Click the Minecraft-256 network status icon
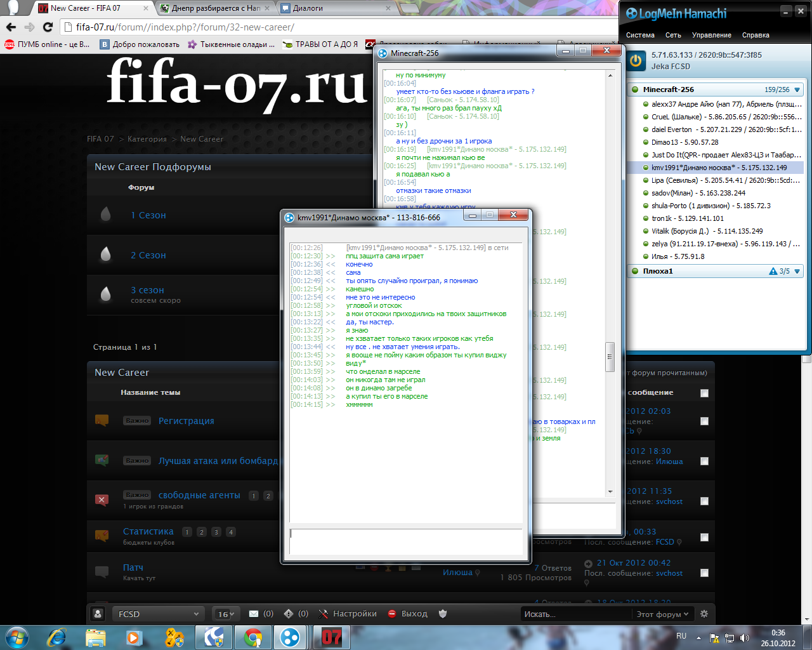Image resolution: width=812 pixels, height=650 pixels. pos(634,90)
